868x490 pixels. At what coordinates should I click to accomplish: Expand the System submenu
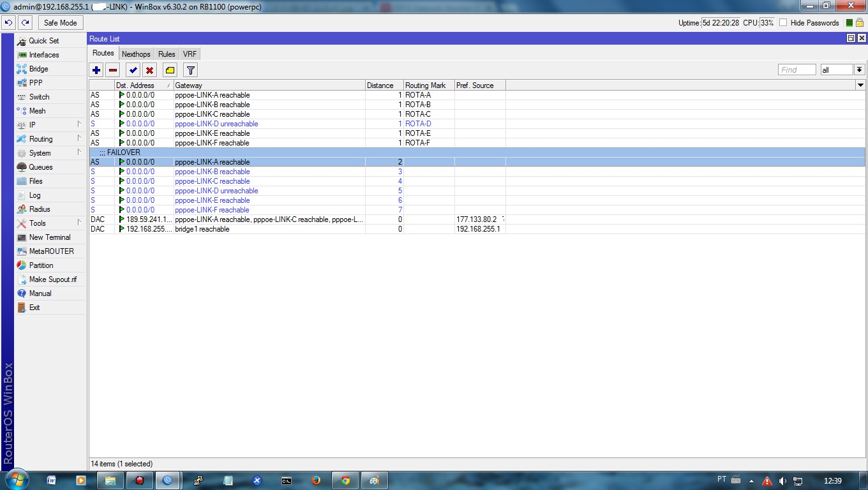click(50, 153)
